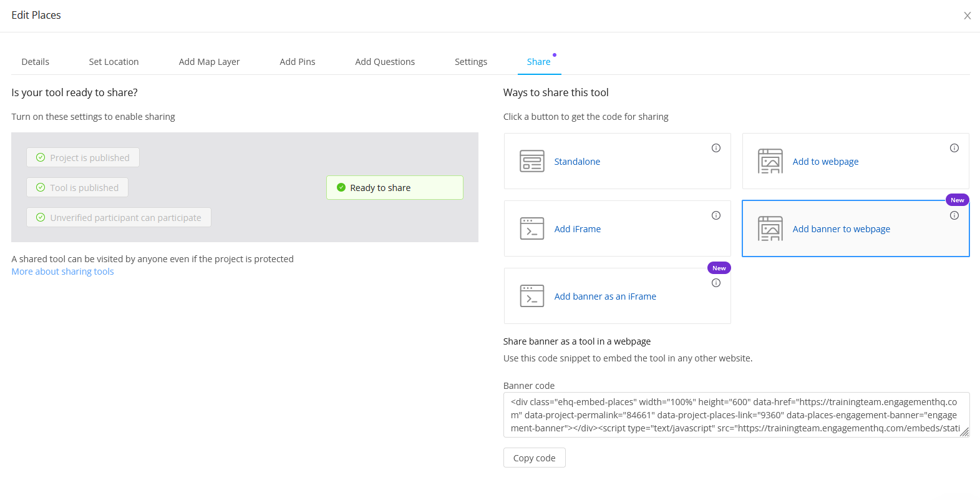Choose Add banner as an iFrame link
The width and height of the screenshot is (980, 500).
[605, 297]
